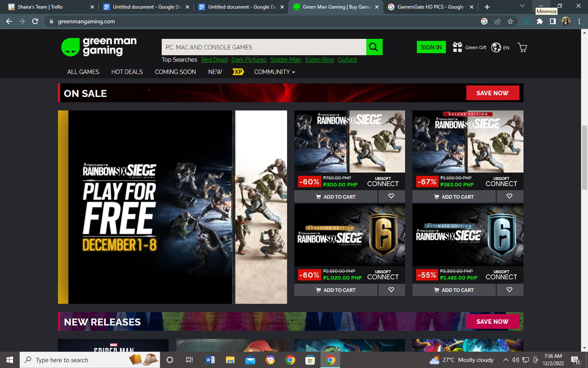This screenshot has height=368, width=588.
Task: Wishlist Rainbow Six Siege ₱300.00 heart icon
Action: pos(391,196)
